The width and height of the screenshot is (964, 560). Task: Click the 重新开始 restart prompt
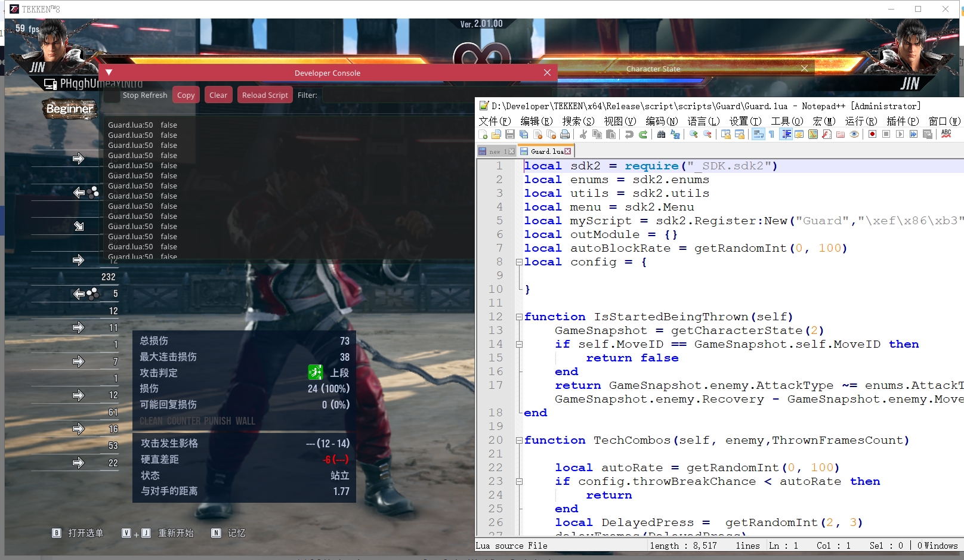tap(158, 533)
